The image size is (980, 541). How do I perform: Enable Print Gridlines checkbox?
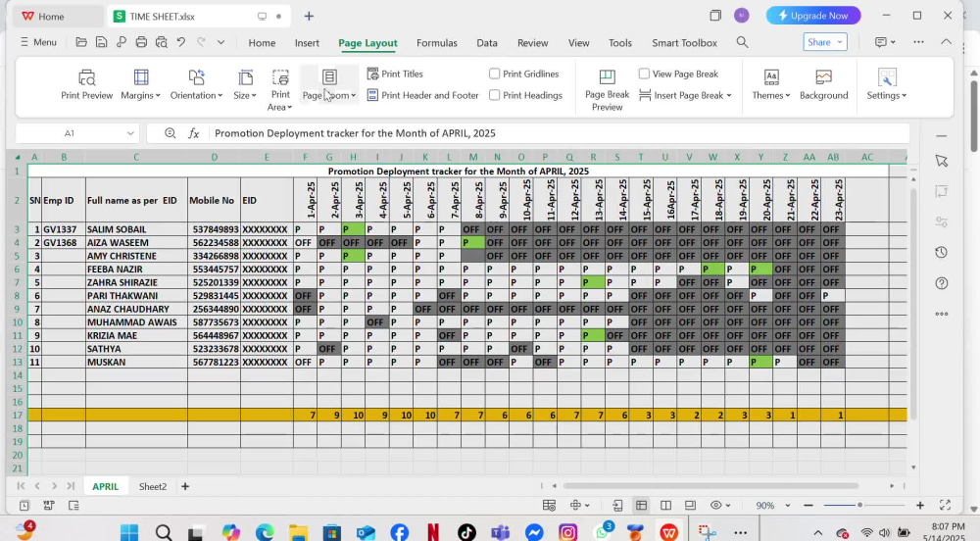point(494,74)
